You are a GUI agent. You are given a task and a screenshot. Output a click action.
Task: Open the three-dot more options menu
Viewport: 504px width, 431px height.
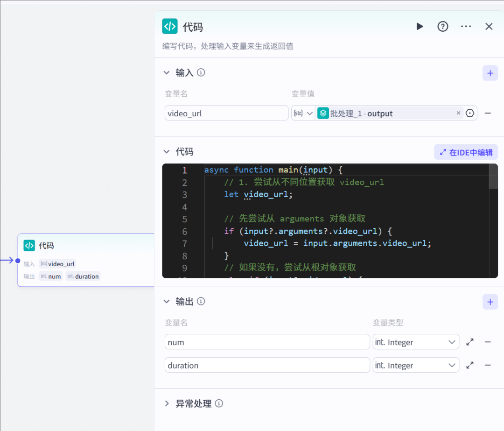coord(466,26)
